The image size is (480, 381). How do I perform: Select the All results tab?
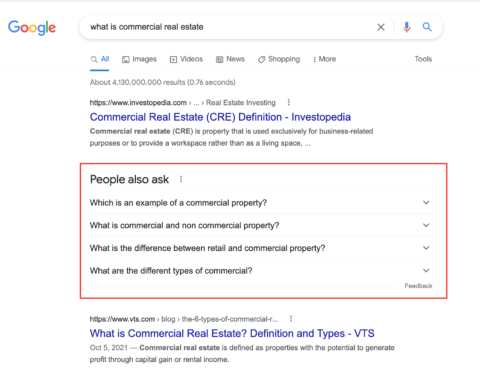(x=99, y=59)
